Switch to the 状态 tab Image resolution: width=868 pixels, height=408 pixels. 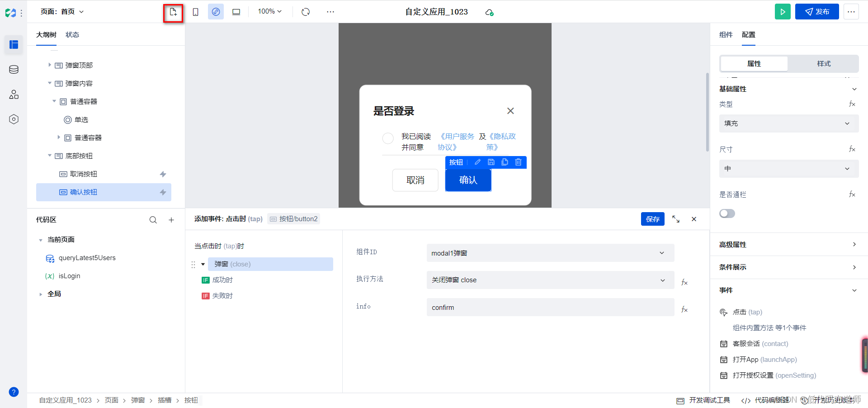tap(72, 35)
